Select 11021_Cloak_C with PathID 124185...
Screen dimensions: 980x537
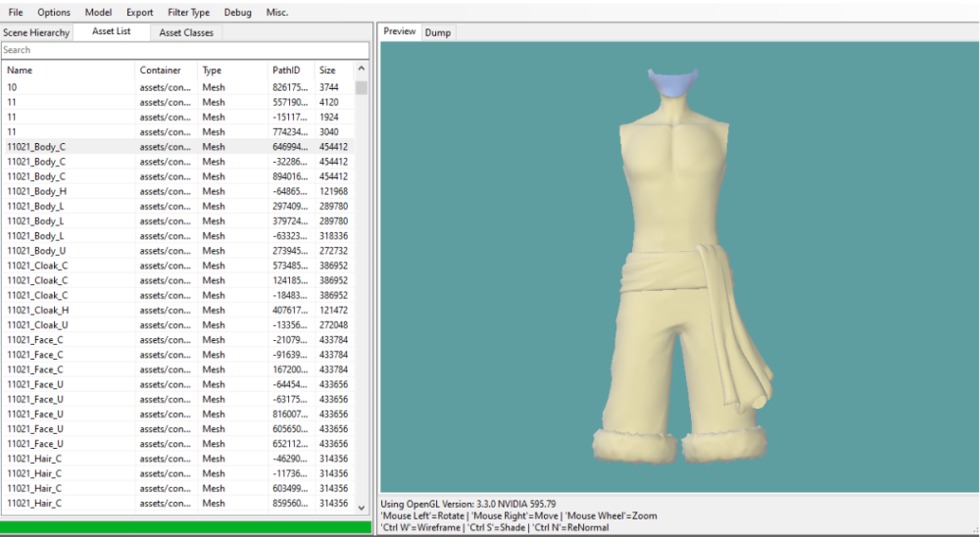click(x=177, y=280)
